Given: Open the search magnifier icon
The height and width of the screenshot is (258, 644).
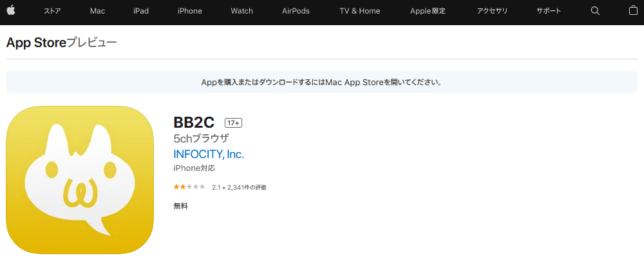Looking at the screenshot, I should [595, 11].
